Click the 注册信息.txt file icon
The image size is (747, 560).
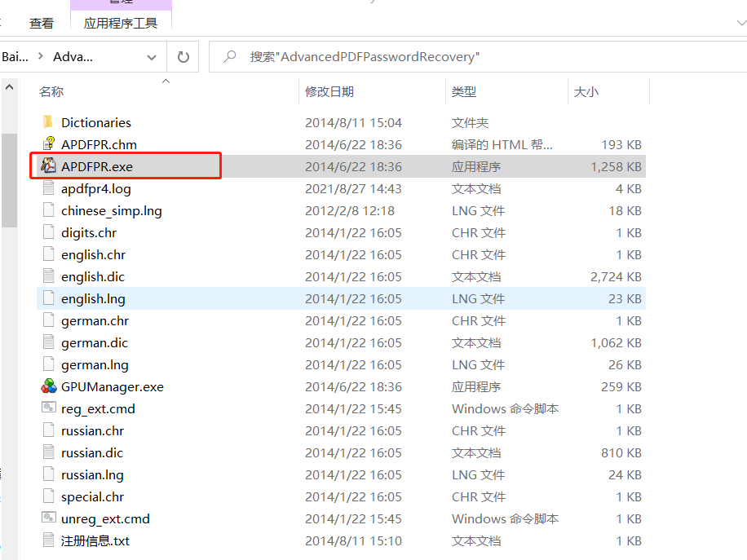click(48, 540)
